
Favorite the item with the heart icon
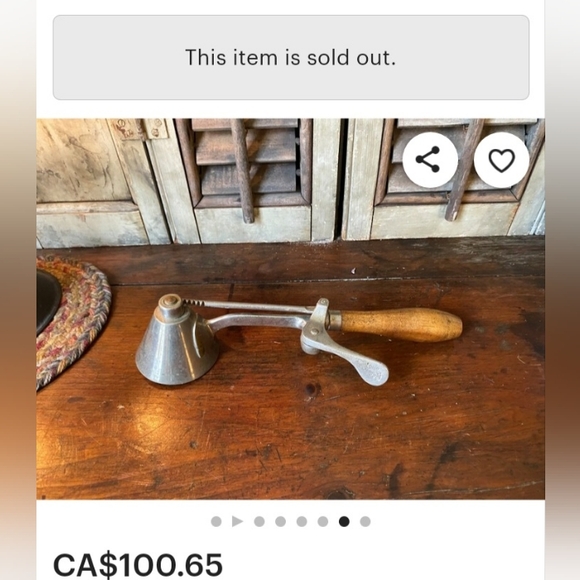502,160
